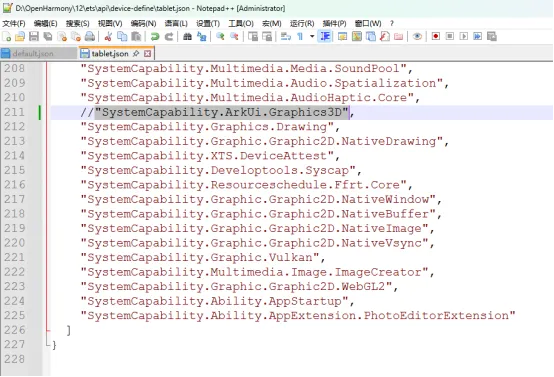Open the Function List icon
This screenshot has width=554, height=377.
(385, 36)
